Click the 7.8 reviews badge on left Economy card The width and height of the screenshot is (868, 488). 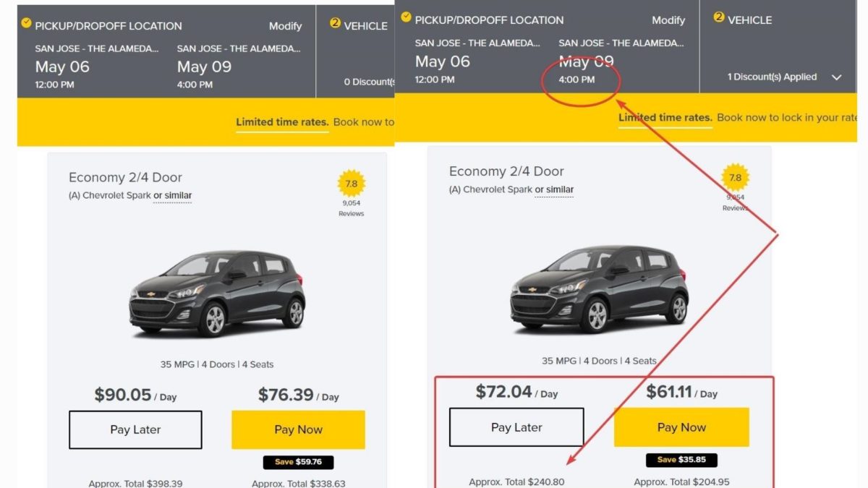[352, 184]
